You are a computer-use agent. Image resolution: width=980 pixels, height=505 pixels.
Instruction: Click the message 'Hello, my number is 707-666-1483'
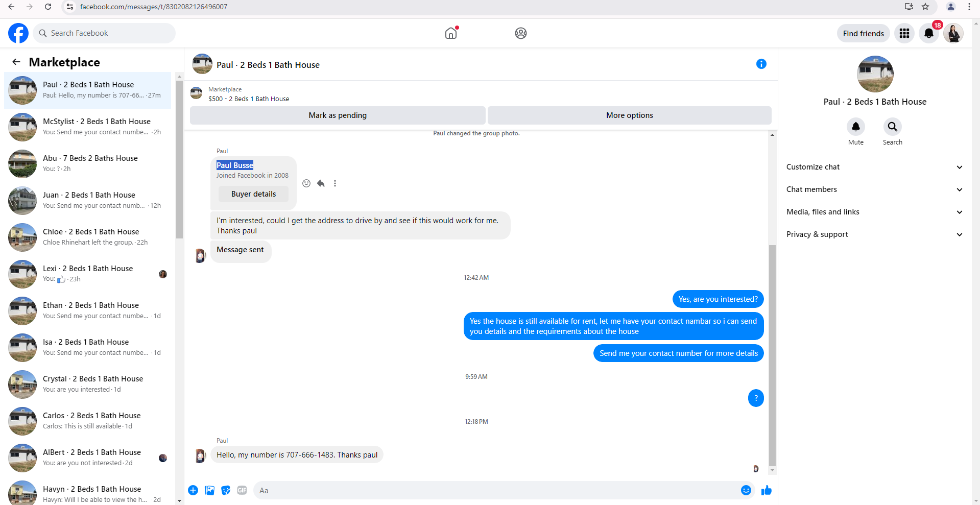coord(297,455)
